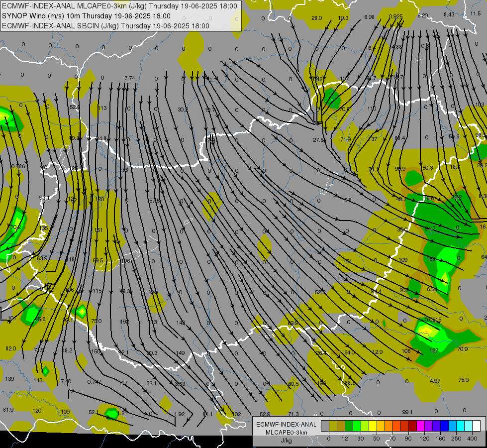Click the 0.0215 value on map
487x448 pixels.
[433, 320]
